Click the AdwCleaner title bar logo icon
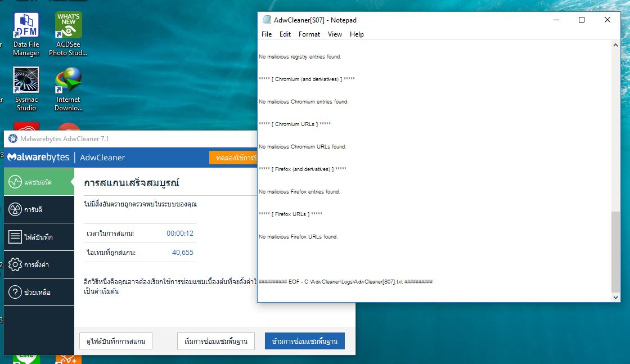Screen dimensions: 630x364 tap(13, 138)
